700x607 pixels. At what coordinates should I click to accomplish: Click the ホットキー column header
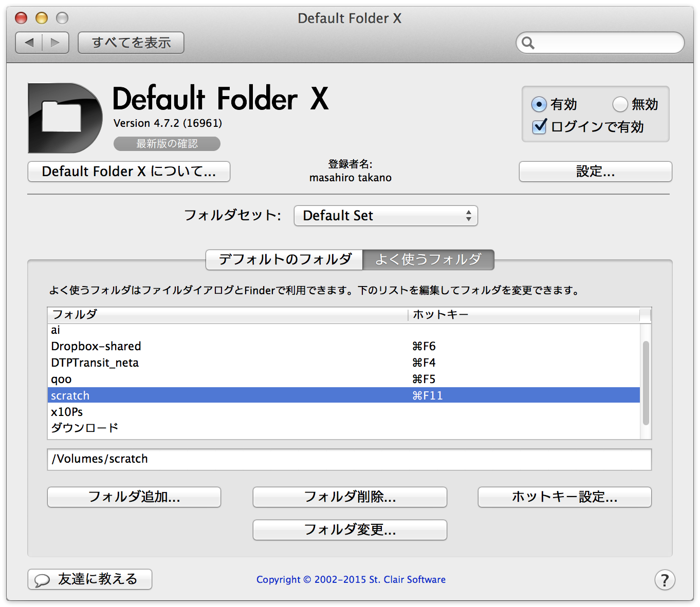point(524,315)
